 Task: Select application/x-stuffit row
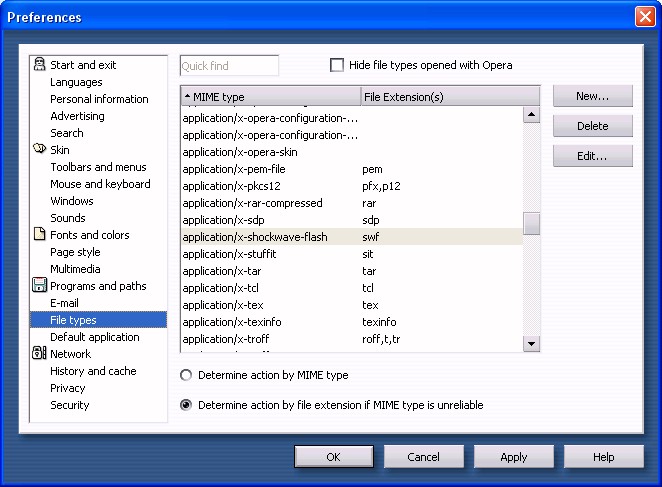(352, 254)
